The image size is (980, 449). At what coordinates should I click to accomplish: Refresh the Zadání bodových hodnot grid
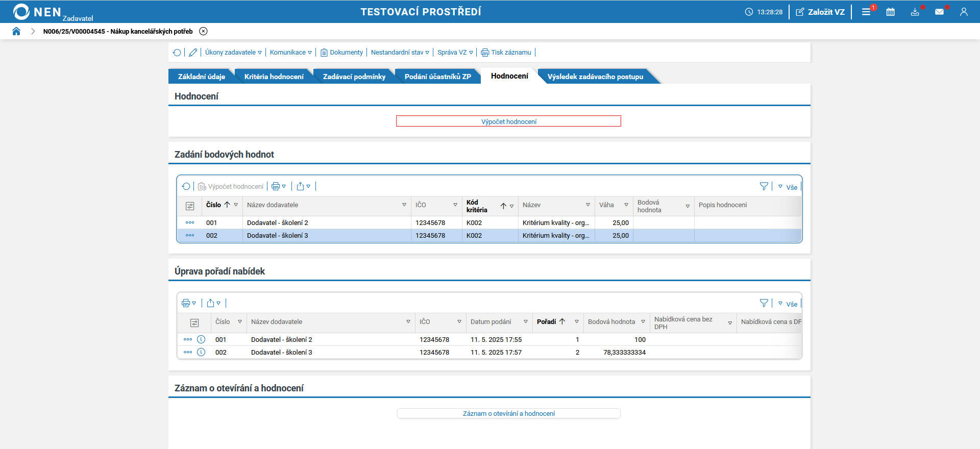(x=186, y=186)
